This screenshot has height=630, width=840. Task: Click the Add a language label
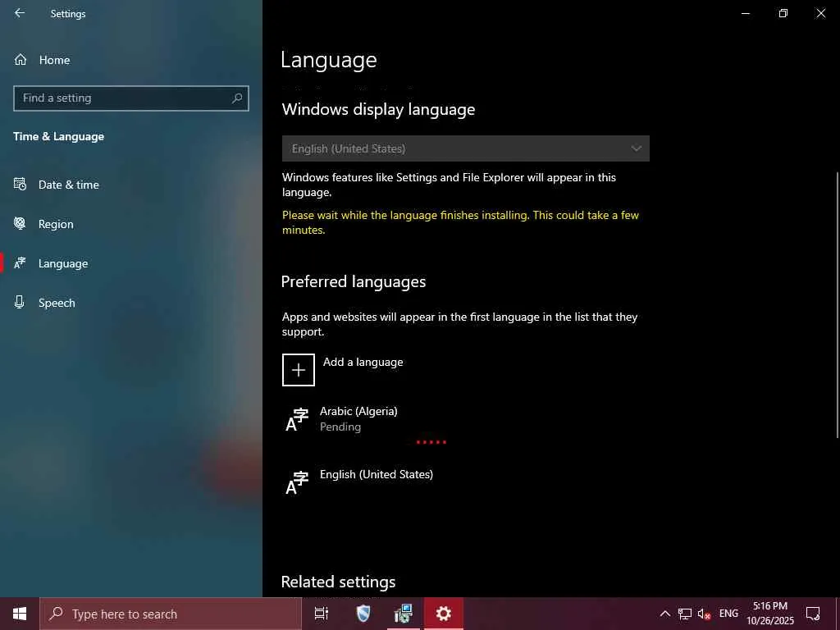click(363, 362)
